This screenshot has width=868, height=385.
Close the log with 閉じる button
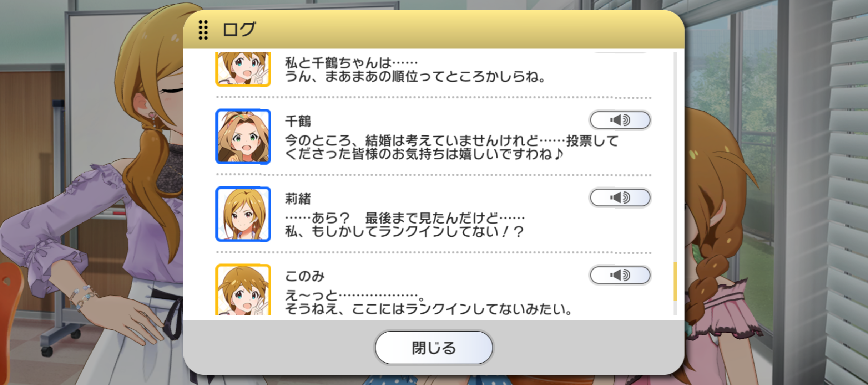click(434, 348)
